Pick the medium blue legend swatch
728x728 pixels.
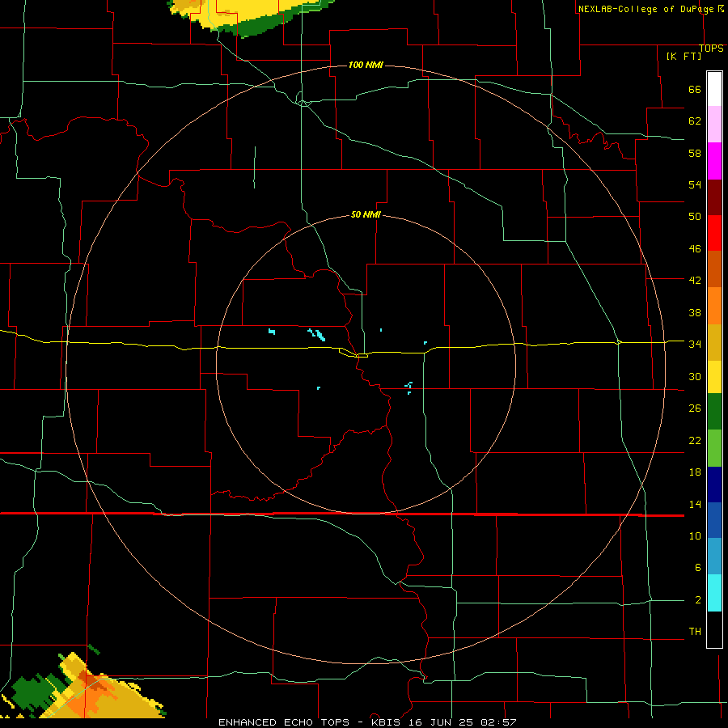pos(714,520)
